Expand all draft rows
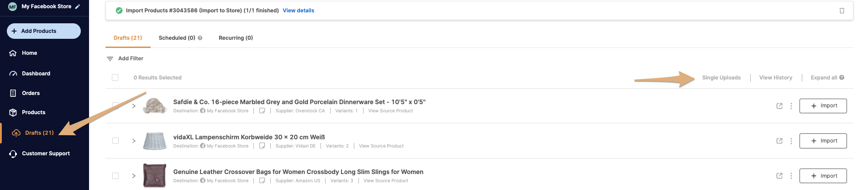Screen dimensions: 868x190 [x=824, y=78]
